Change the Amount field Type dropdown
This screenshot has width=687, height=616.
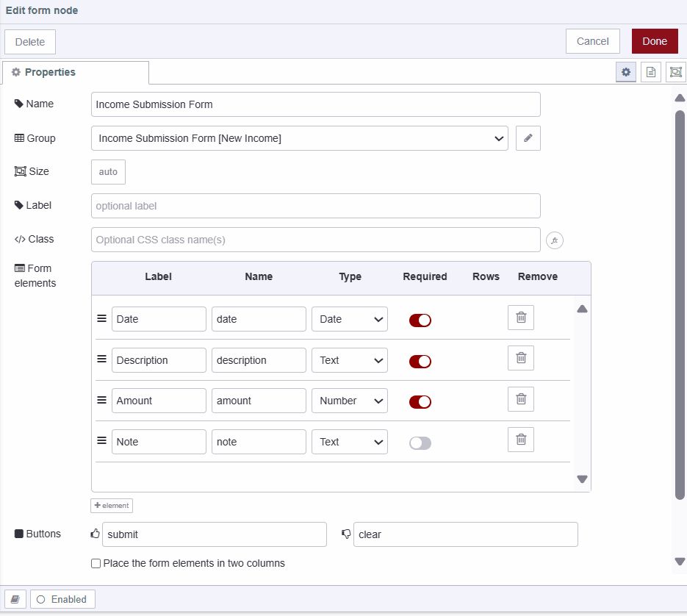click(x=350, y=401)
